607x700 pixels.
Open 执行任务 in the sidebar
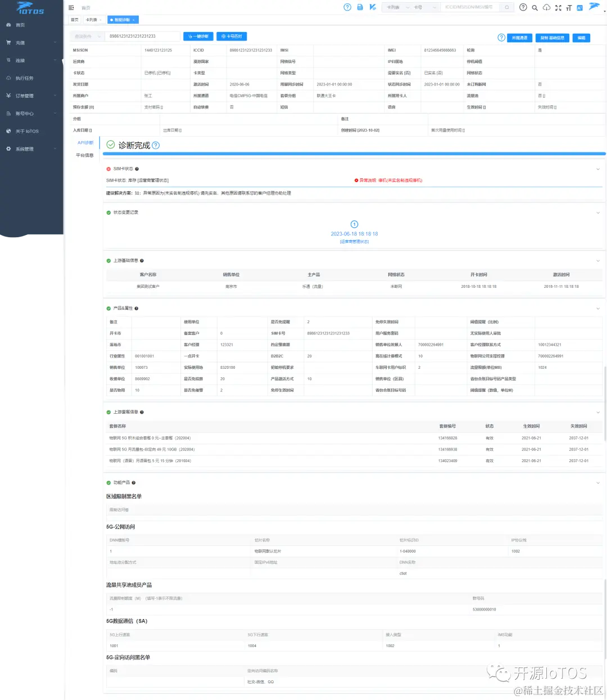click(31, 78)
